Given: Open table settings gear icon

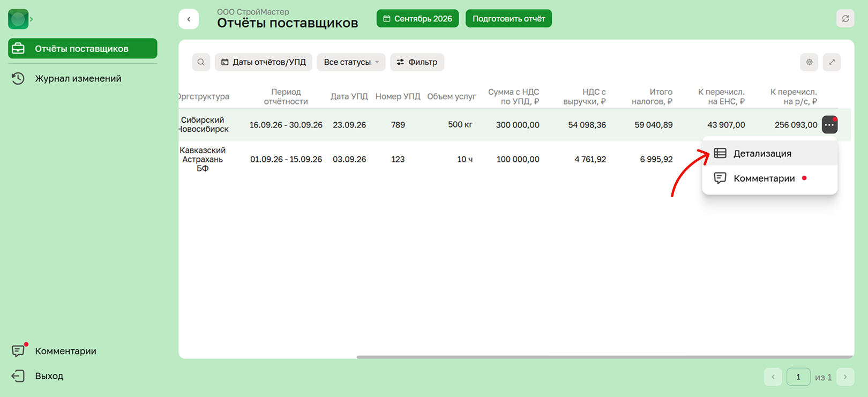Looking at the screenshot, I should tap(809, 62).
